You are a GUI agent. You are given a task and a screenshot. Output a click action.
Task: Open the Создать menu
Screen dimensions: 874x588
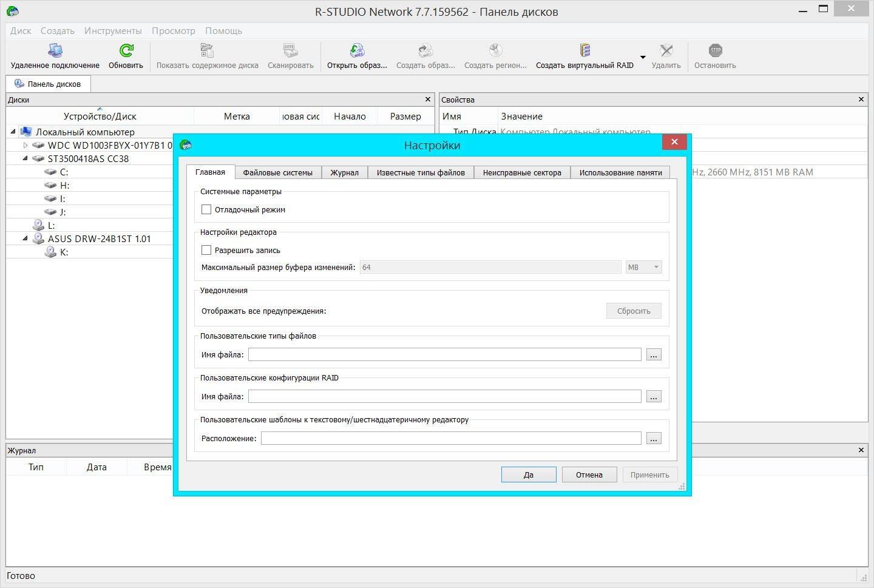coord(57,30)
